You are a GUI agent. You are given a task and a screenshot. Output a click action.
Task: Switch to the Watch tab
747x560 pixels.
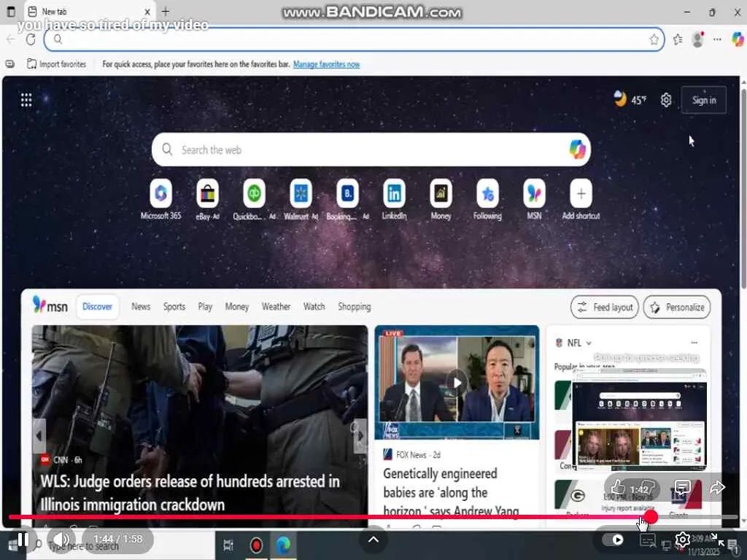pos(314,307)
